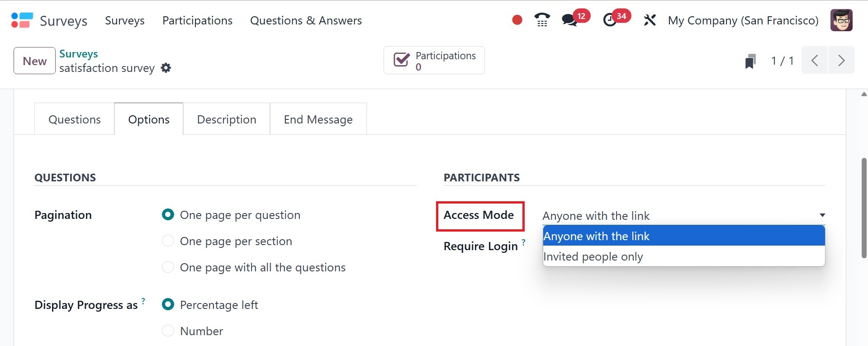Click the red recording indicator icon
Viewport: 868px width, 346px height.
pos(517,20)
